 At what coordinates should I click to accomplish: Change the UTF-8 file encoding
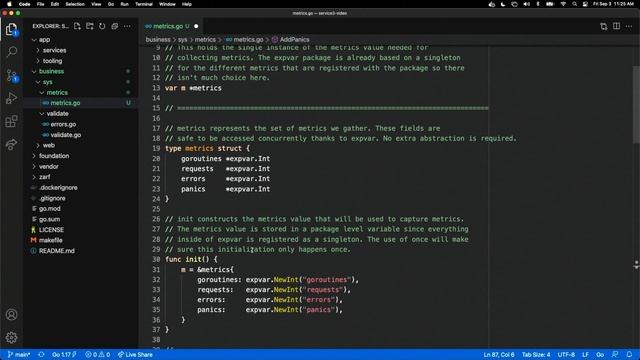[566, 354]
